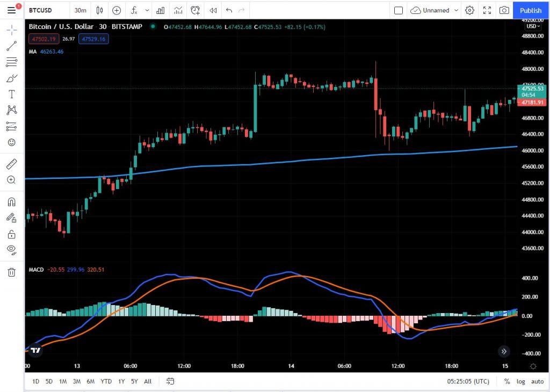
Task: Open candlestick chart style selector
Action: pos(99,11)
